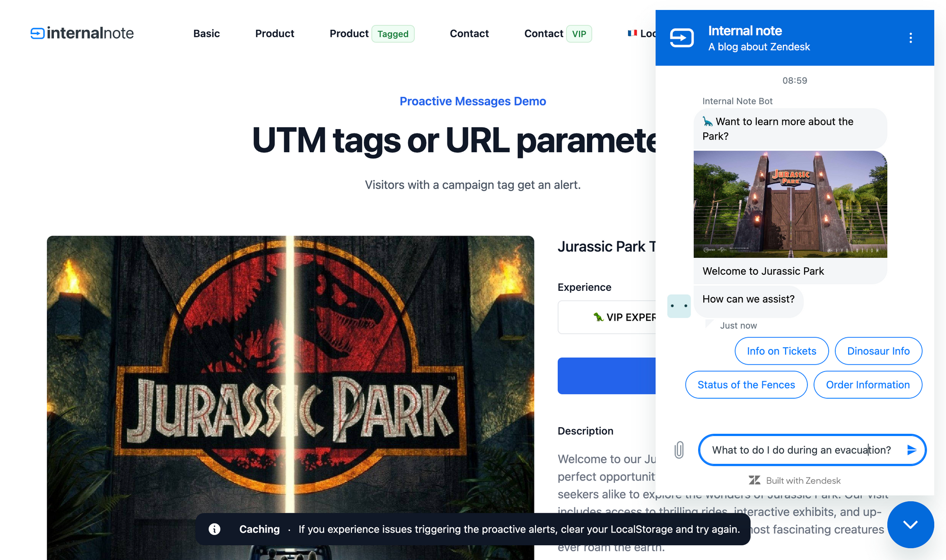The width and height of the screenshot is (946, 560).
Task: Click the internalnote logo
Action: [x=82, y=33]
